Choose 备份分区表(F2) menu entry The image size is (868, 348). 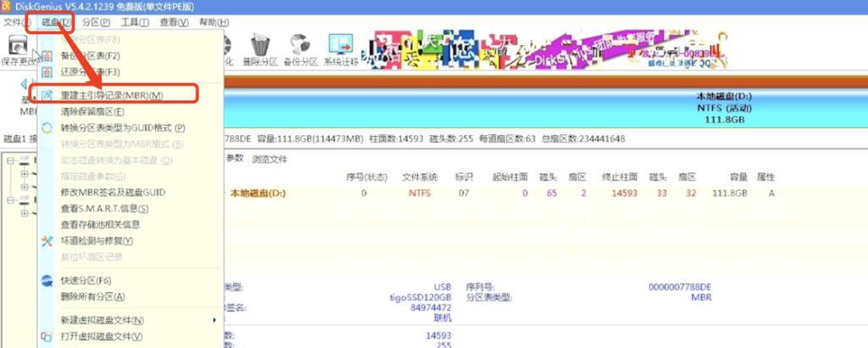point(90,56)
